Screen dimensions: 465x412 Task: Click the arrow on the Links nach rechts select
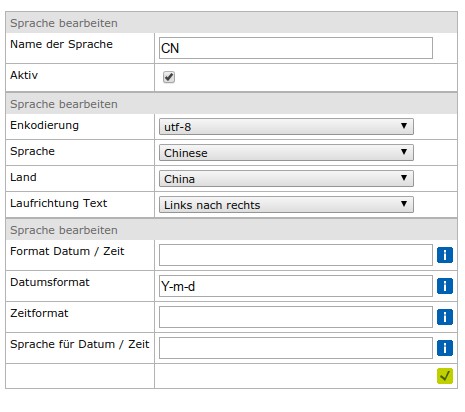(x=404, y=204)
